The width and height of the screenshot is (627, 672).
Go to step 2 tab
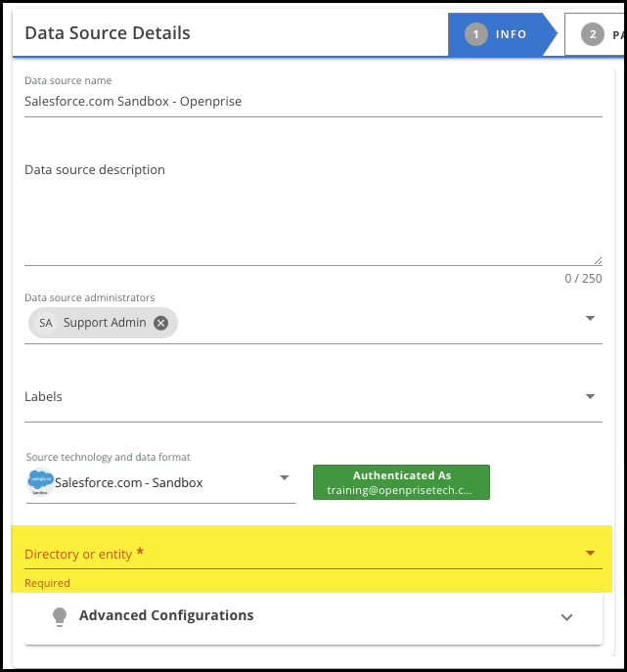click(x=596, y=34)
